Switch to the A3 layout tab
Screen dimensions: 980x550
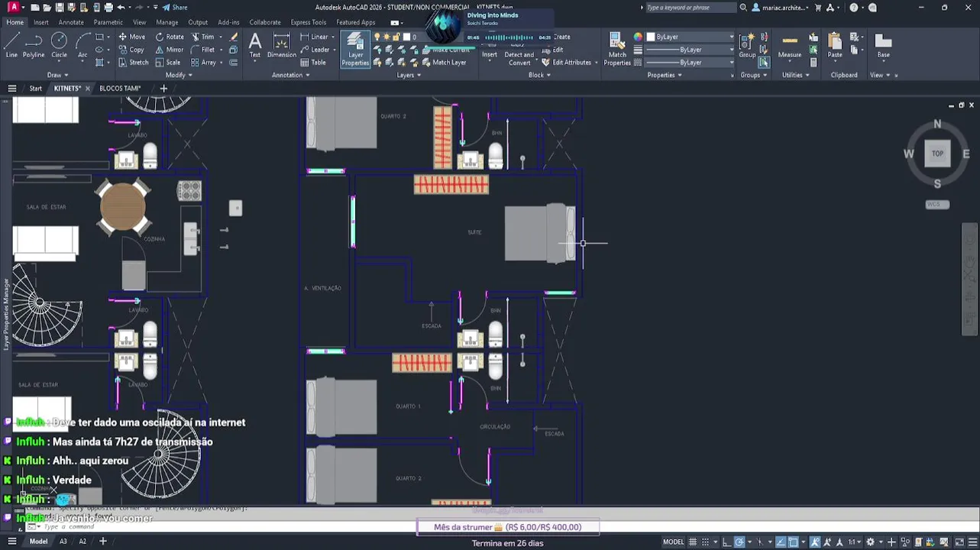[x=63, y=542]
